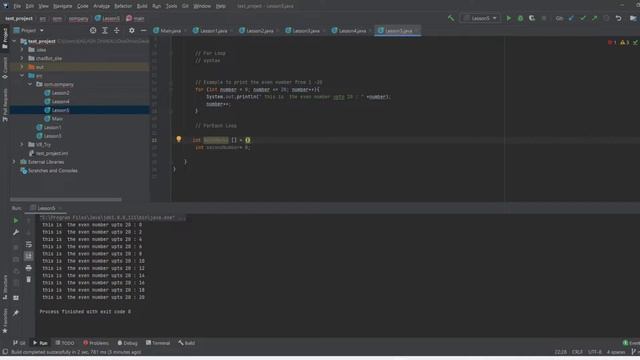Open the Lesson5 run configuration dropdown
The width and height of the screenshot is (640, 360).
(480, 18)
